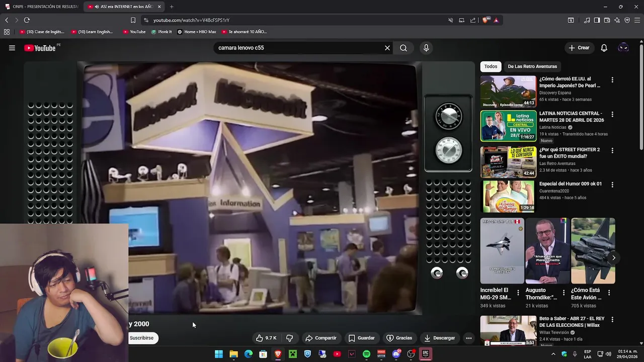644x362 pixels.
Task: Open the YouTube guide hamburger menu
Action: click(12, 48)
